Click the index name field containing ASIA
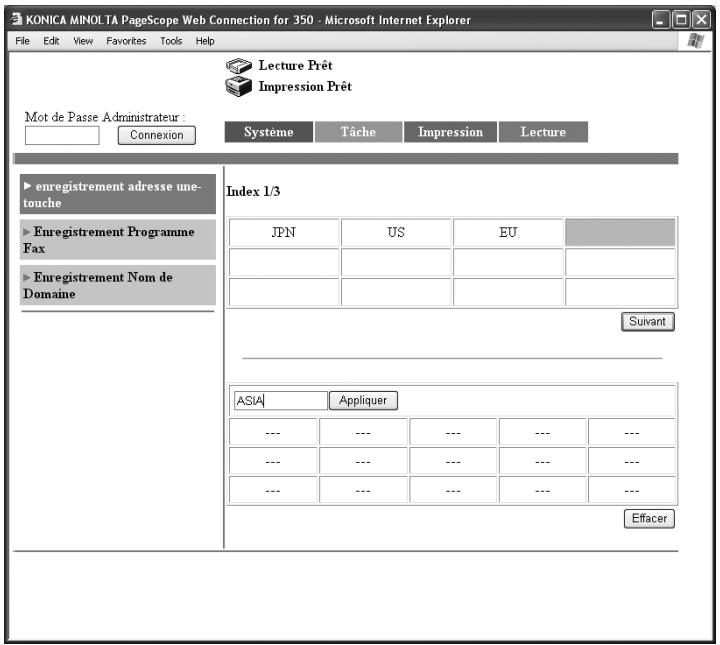Screen dimensions: 720x645 pos(281,400)
